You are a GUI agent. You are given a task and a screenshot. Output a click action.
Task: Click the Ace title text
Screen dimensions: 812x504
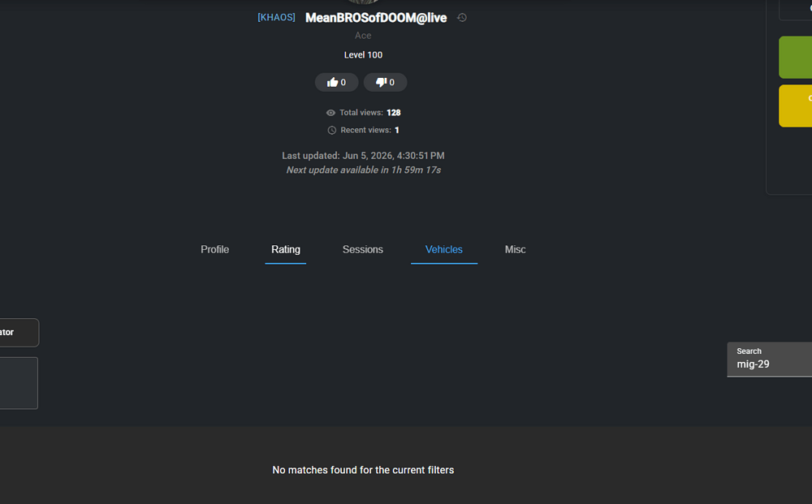[x=363, y=36]
